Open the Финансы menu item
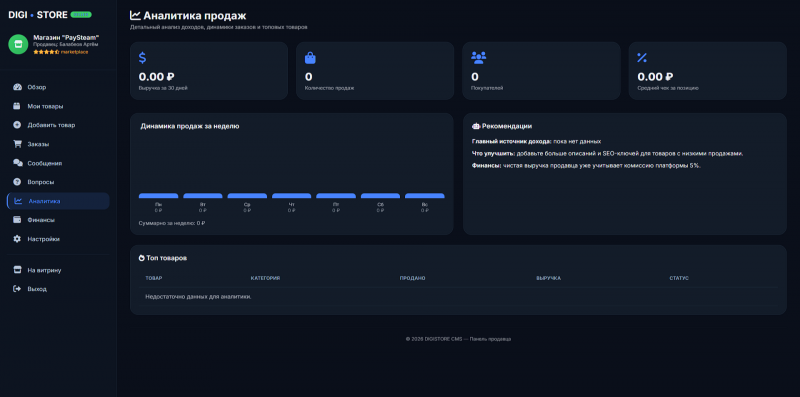The height and width of the screenshot is (397, 800). 58,220
